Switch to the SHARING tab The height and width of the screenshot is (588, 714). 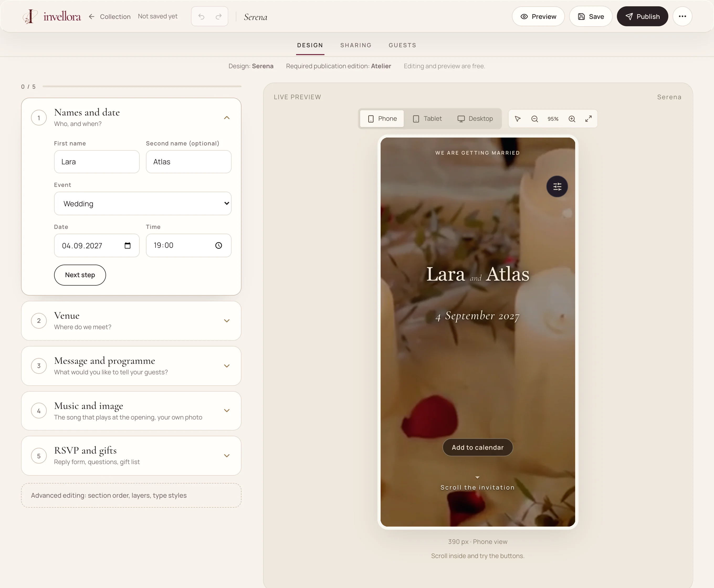[x=356, y=45]
